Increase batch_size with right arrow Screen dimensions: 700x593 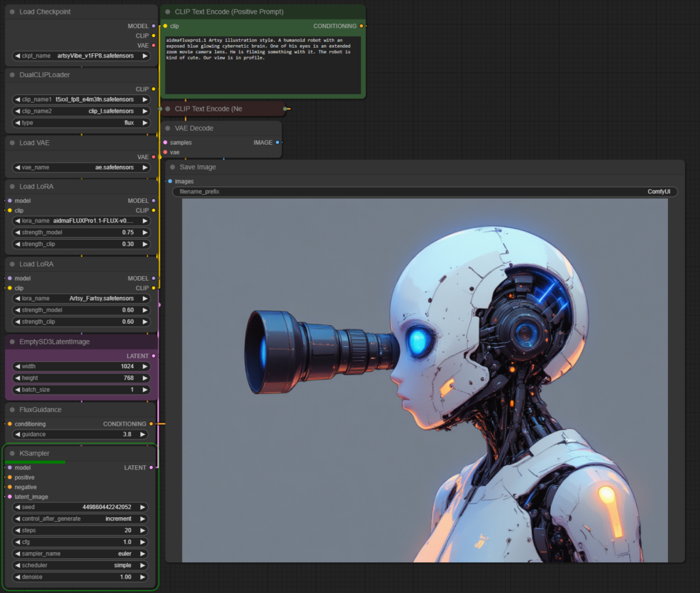point(145,389)
